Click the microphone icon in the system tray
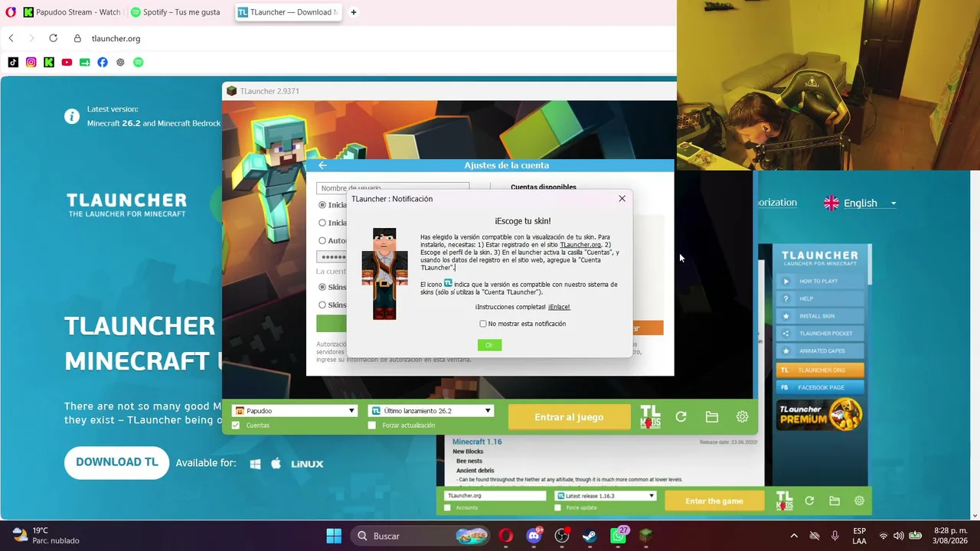This screenshot has width=980, height=551. pyautogui.click(x=835, y=536)
